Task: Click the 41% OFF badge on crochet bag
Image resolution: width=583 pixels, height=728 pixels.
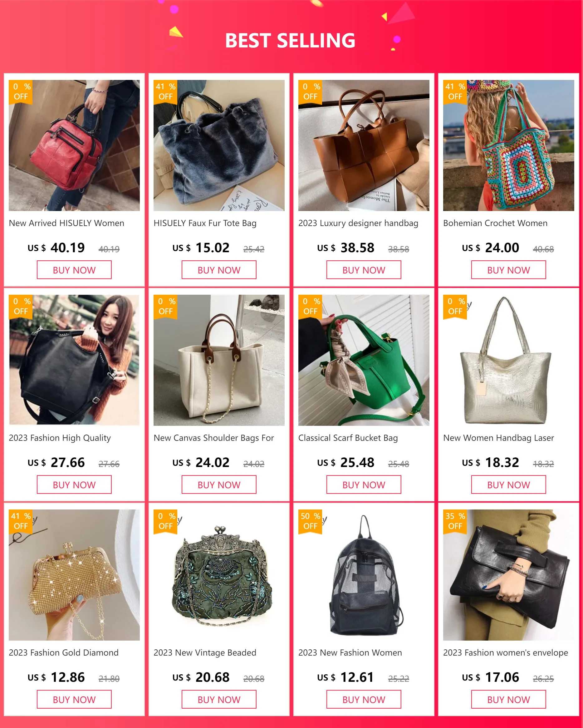Action: click(455, 92)
